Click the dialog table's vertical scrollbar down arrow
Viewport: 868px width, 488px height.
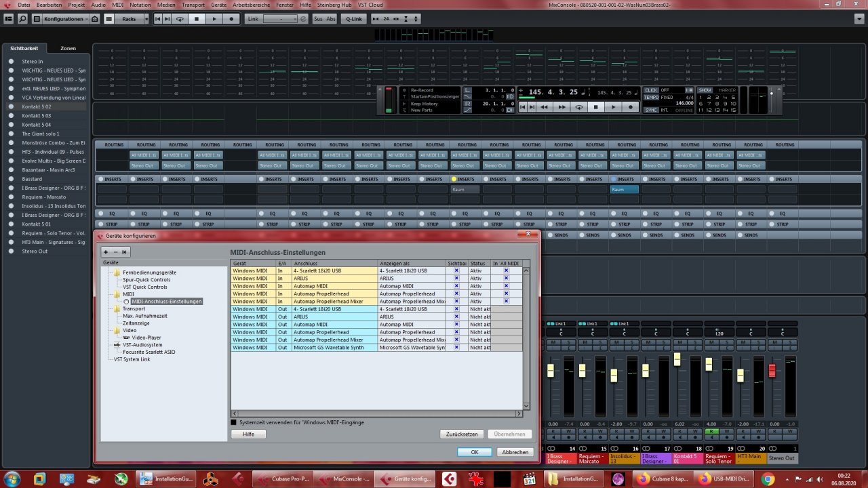pyautogui.click(x=526, y=406)
